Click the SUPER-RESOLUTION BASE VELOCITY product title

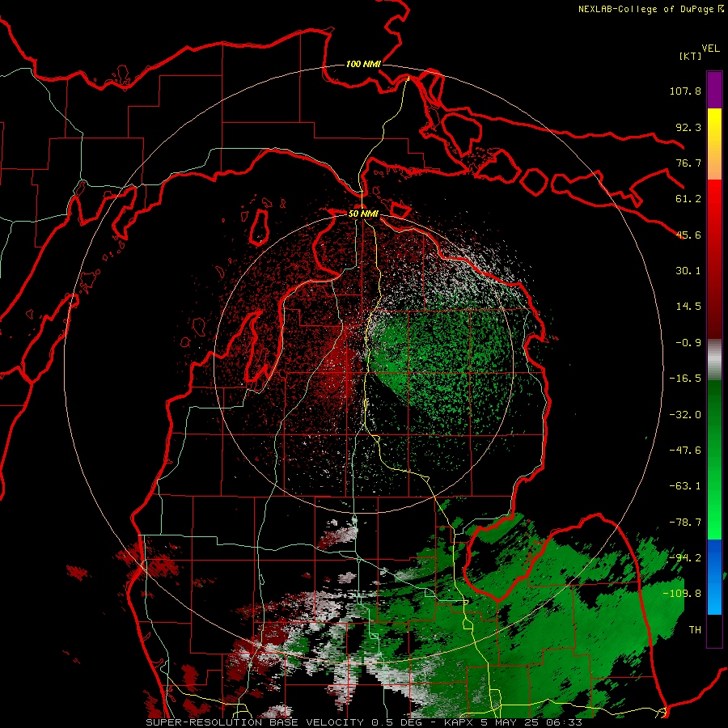click(255, 722)
